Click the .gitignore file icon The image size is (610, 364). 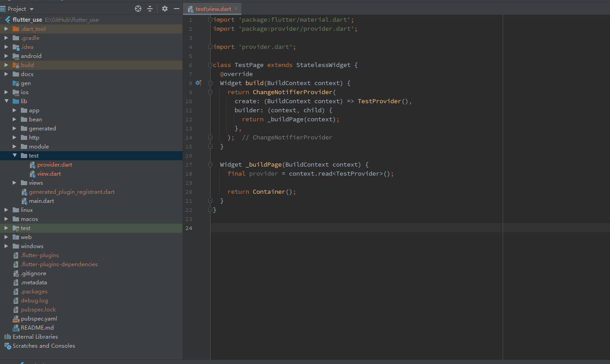click(x=16, y=273)
